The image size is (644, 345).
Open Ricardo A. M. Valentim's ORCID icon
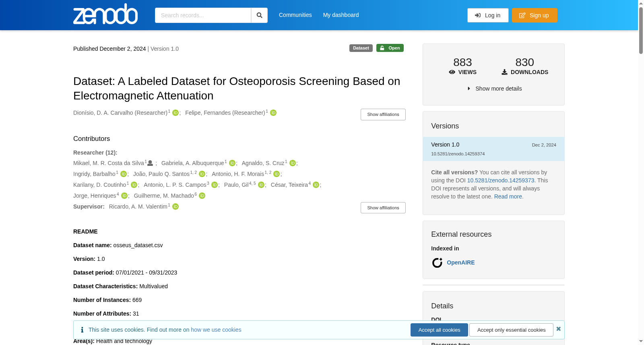175,207
